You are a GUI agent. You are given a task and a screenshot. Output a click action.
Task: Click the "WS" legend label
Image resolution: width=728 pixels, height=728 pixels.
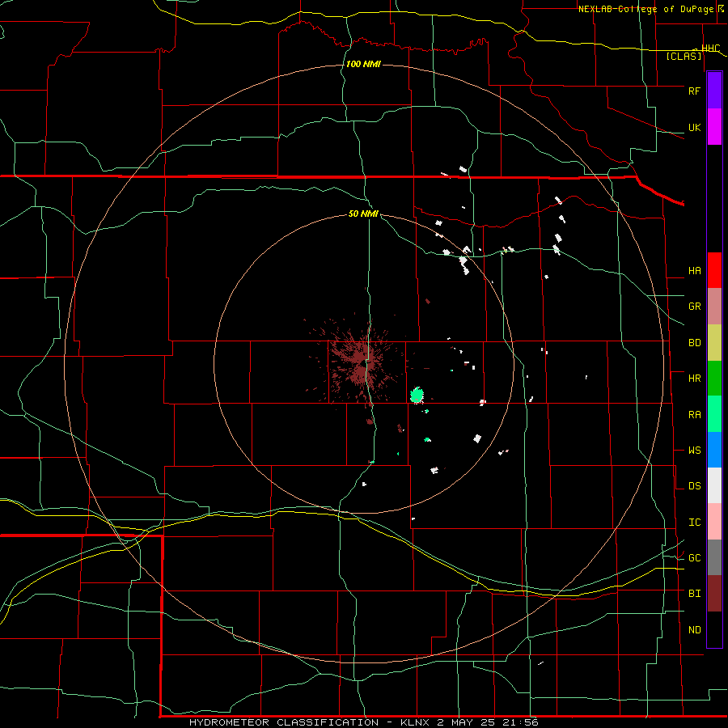pyautogui.click(x=694, y=451)
